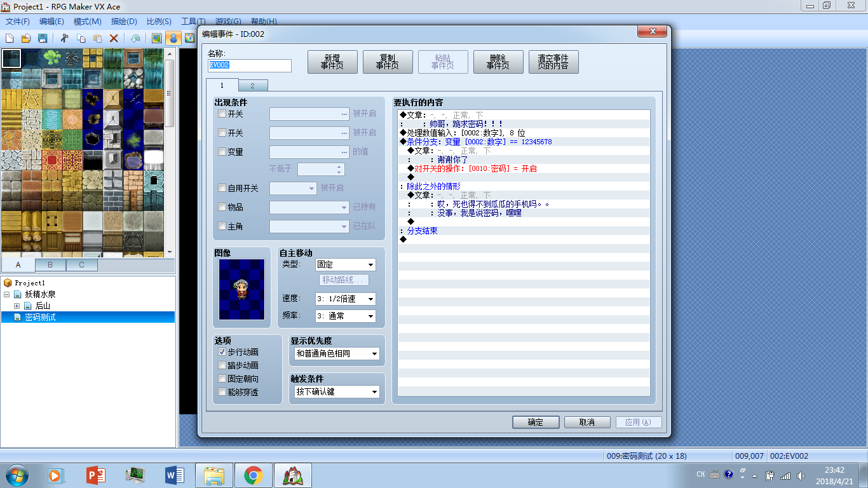Open the monitor app taskbar icon
The width and height of the screenshot is (868, 488).
135,475
